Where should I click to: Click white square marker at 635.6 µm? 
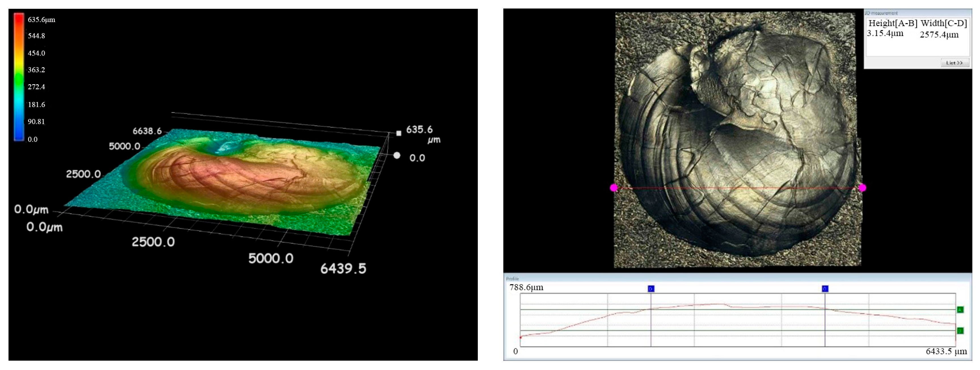[x=399, y=133]
